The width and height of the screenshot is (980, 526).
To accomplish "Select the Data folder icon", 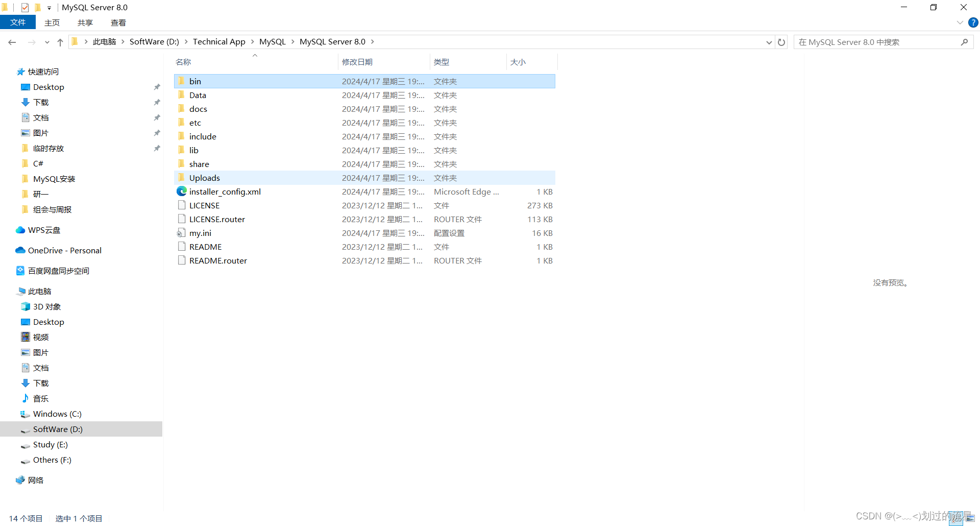I will click(x=181, y=94).
